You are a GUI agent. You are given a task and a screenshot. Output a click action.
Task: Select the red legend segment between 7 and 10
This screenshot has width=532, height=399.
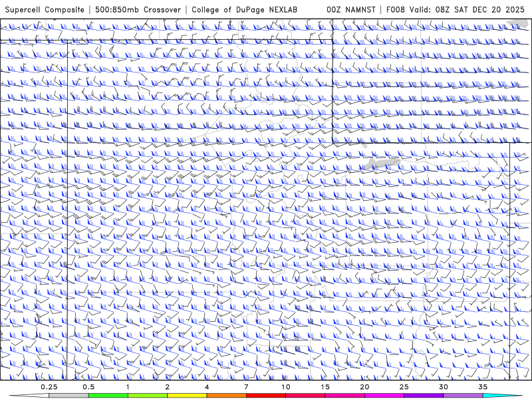coord(266,396)
